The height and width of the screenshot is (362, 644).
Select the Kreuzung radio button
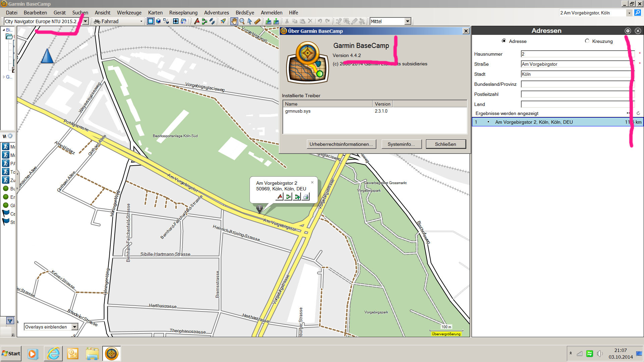click(587, 41)
